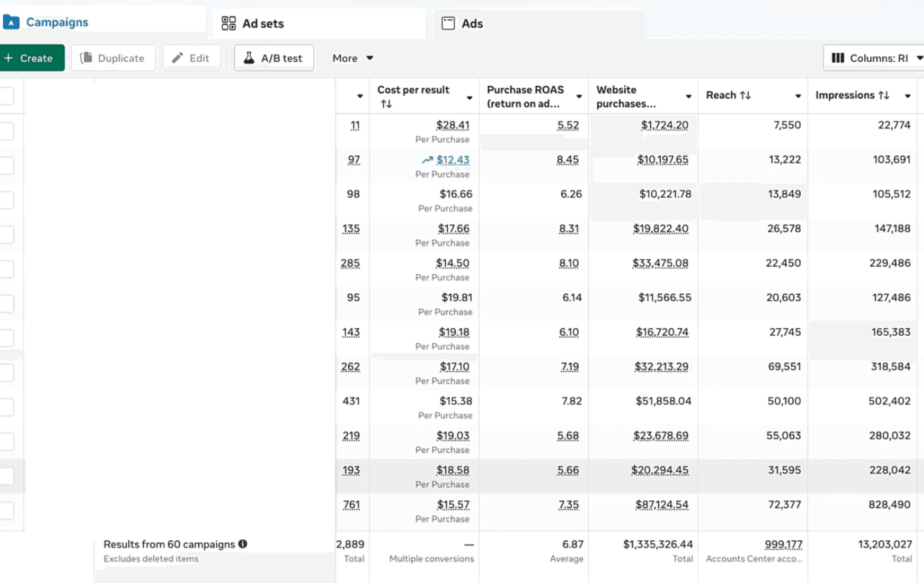Sort the Impressions column arrows
This screenshot has width=924, height=583.
click(x=884, y=95)
